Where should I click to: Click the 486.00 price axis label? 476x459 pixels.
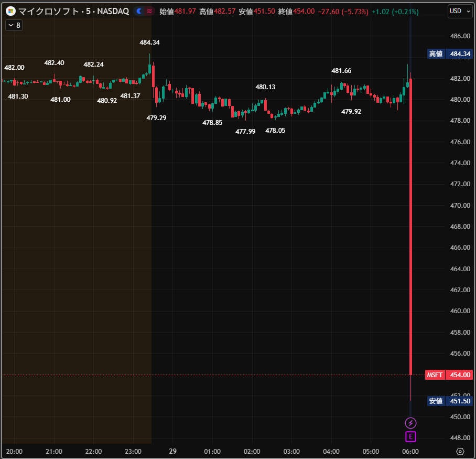pos(460,36)
